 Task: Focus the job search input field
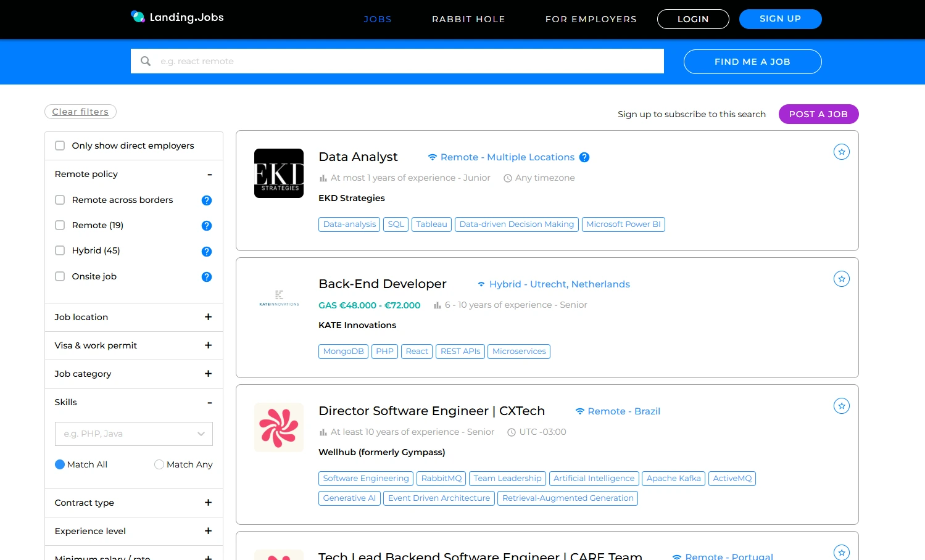(x=397, y=61)
